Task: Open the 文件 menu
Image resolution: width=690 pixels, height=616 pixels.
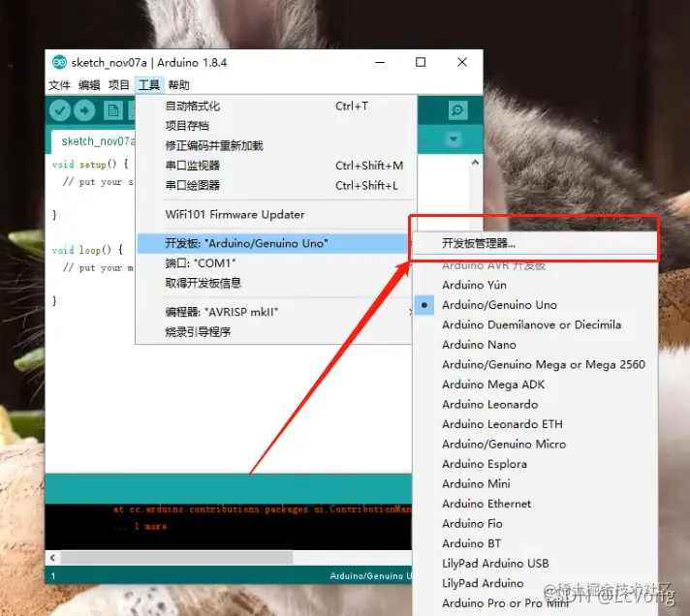Action: (x=59, y=85)
